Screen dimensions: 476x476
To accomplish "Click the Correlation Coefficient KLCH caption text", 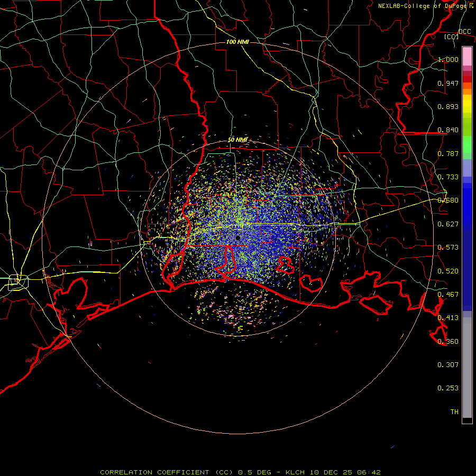I will click(240, 472).
